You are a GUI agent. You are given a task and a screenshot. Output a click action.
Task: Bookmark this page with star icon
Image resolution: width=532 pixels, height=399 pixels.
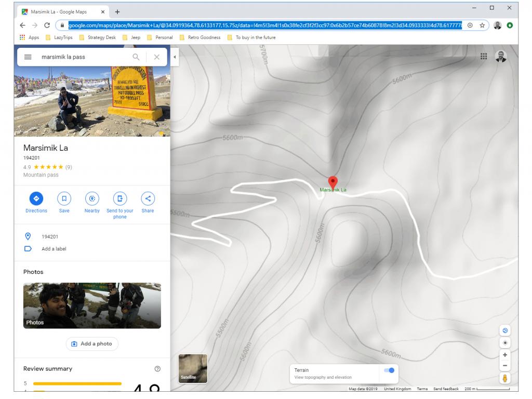(482, 25)
